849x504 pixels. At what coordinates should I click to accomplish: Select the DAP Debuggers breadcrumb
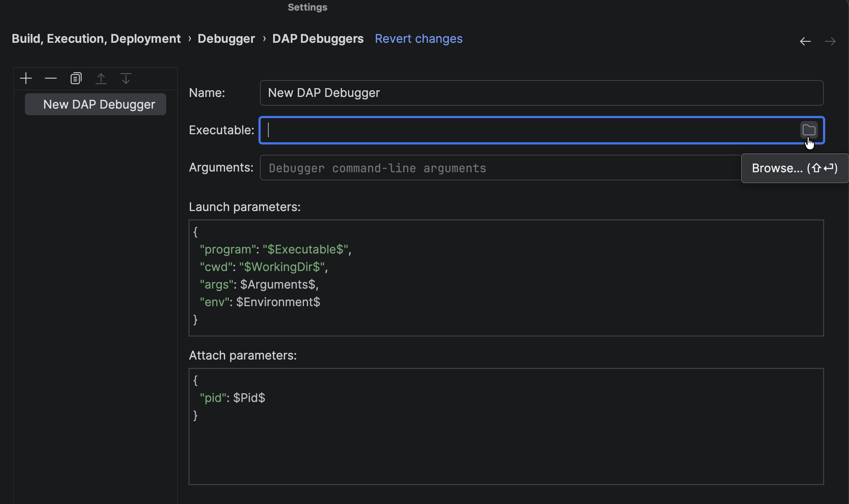pos(318,38)
